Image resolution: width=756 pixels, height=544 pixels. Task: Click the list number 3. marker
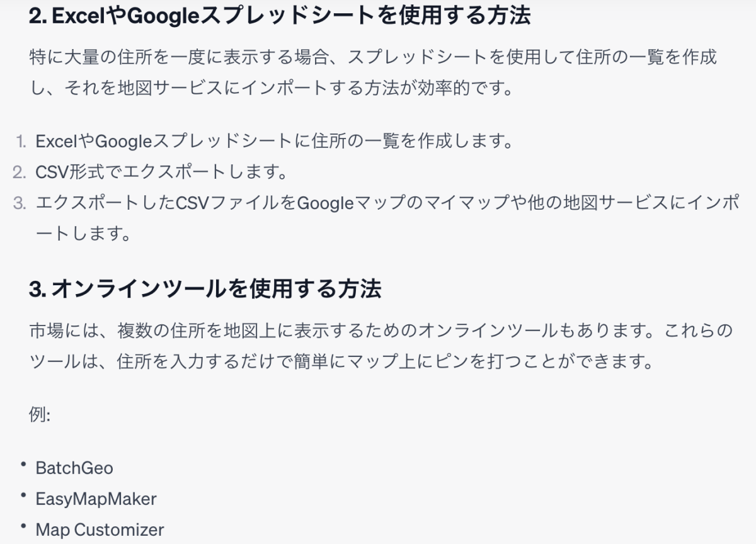pyautogui.click(x=20, y=203)
